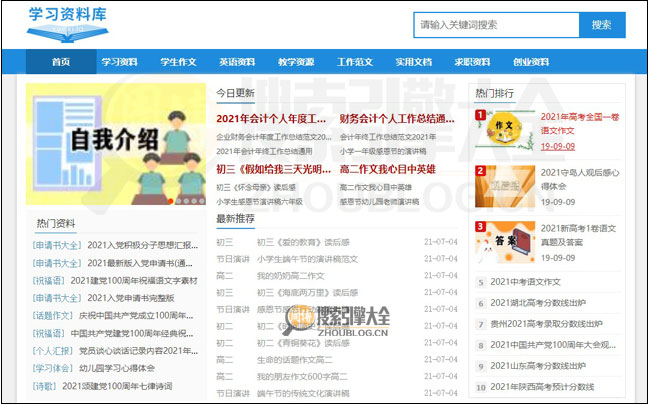
Task: Click the 学习资料库 site logo
Action: tap(70, 24)
